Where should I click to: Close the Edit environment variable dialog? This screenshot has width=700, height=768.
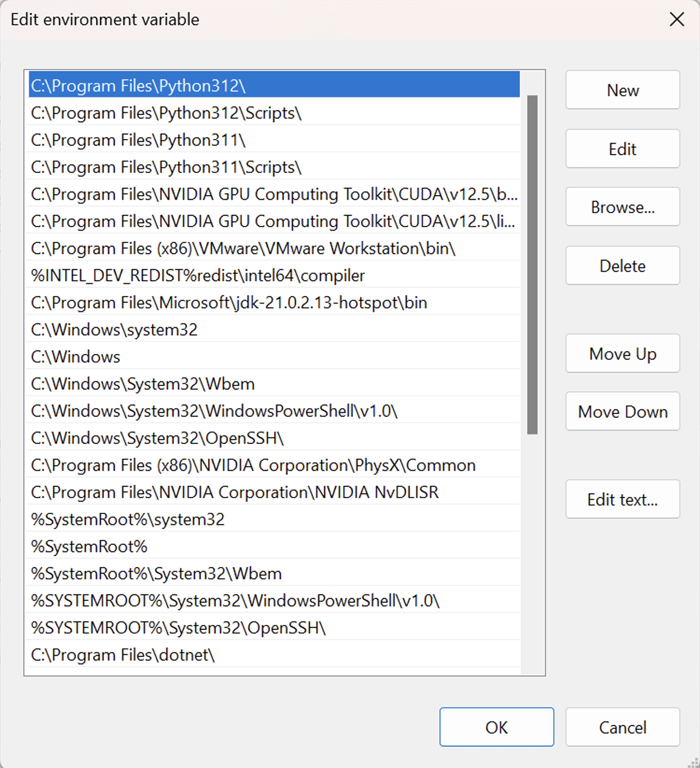677,19
